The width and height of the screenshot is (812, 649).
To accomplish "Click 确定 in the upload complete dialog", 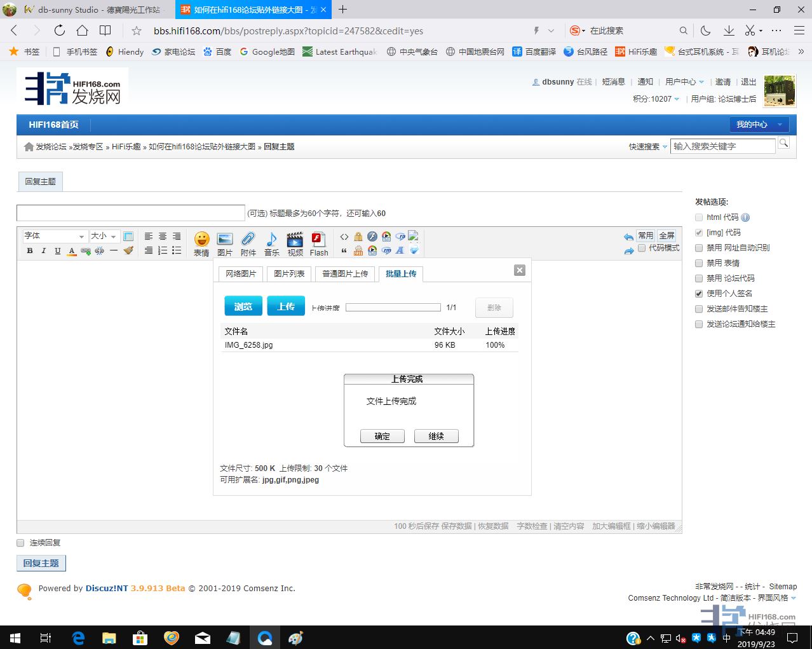I will [x=382, y=436].
